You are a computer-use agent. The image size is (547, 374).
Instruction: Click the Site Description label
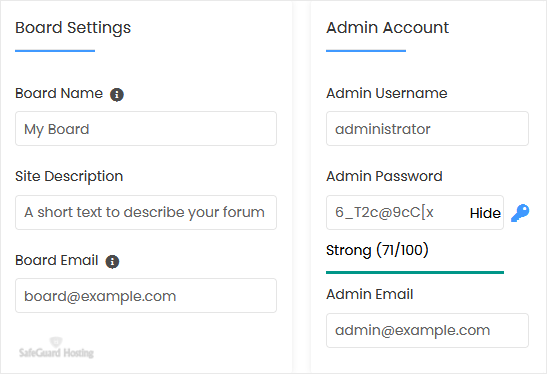(69, 177)
